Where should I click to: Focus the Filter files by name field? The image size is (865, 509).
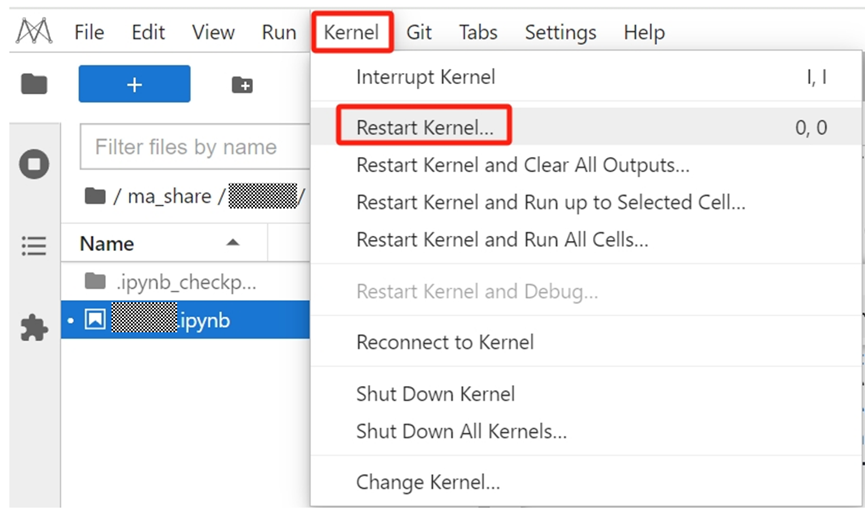click(x=190, y=148)
